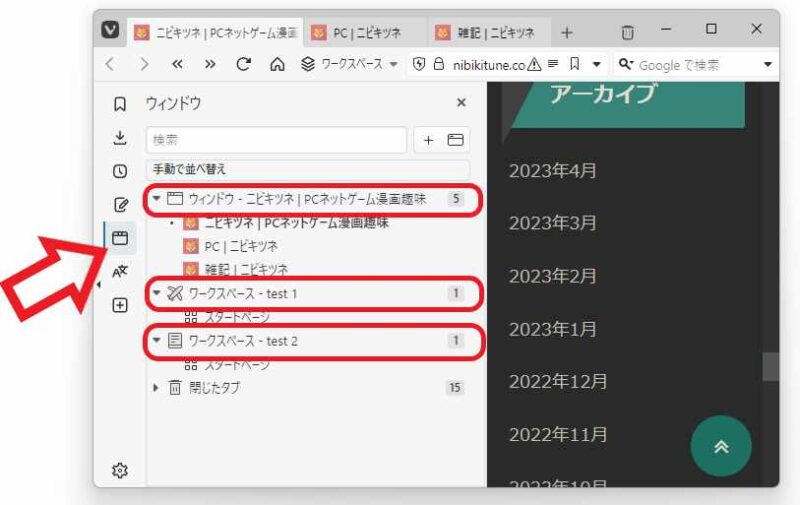The height and width of the screenshot is (505, 800).
Task: Close the ウィンドウ panel
Action: point(461,103)
